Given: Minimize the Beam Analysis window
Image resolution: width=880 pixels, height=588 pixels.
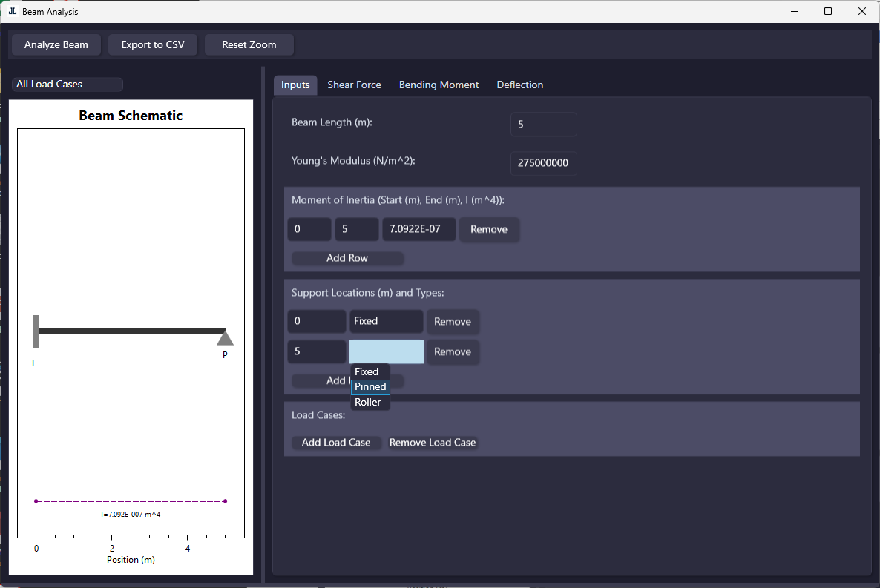Looking at the screenshot, I should point(795,11).
